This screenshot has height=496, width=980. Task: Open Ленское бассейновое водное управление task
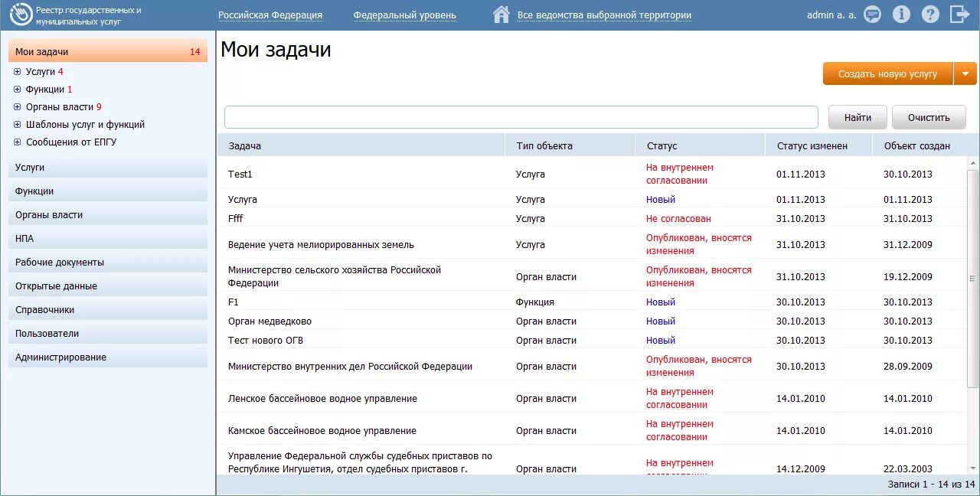593,398
